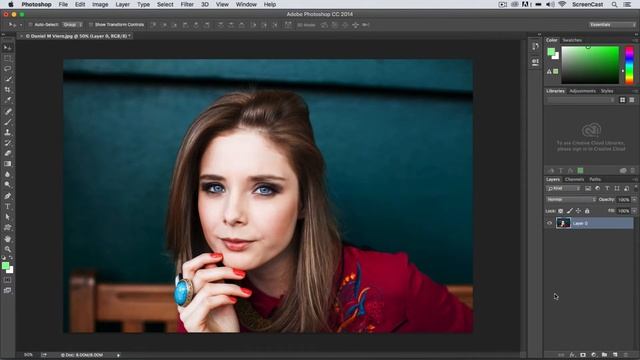640x360 pixels.
Task: Enable the Auto-Select checkbox
Action: click(30, 25)
